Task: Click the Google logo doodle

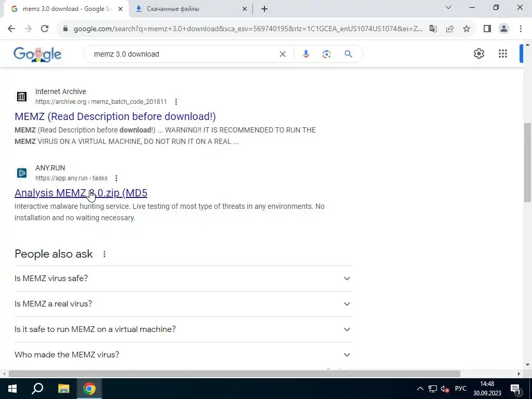Action: pyautogui.click(x=37, y=54)
